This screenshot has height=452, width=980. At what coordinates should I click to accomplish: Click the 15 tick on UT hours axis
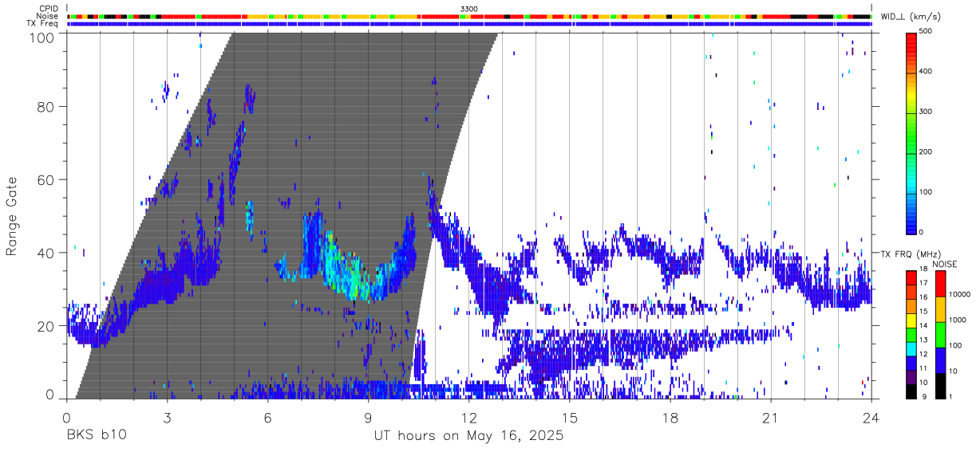[570, 418]
